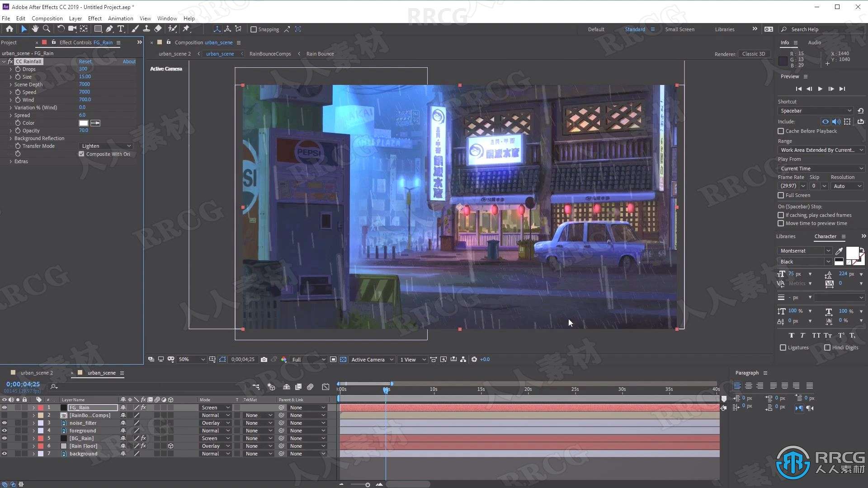The width and height of the screenshot is (868, 488).
Task: Expand the Background Reflection group
Action: coord(10,138)
